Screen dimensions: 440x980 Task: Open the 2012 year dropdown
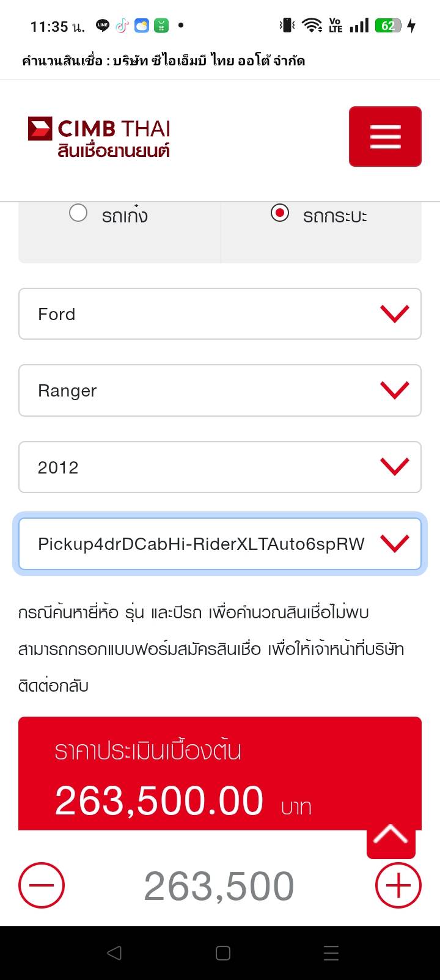click(220, 467)
